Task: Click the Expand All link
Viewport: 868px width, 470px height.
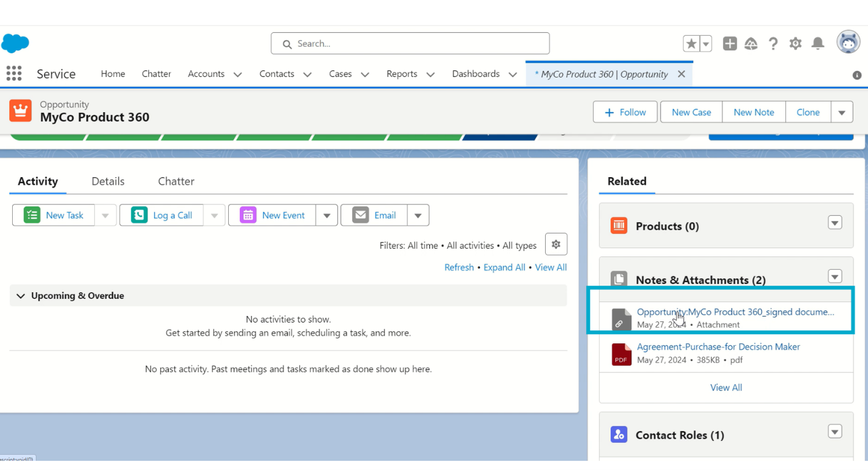Action: coord(504,267)
